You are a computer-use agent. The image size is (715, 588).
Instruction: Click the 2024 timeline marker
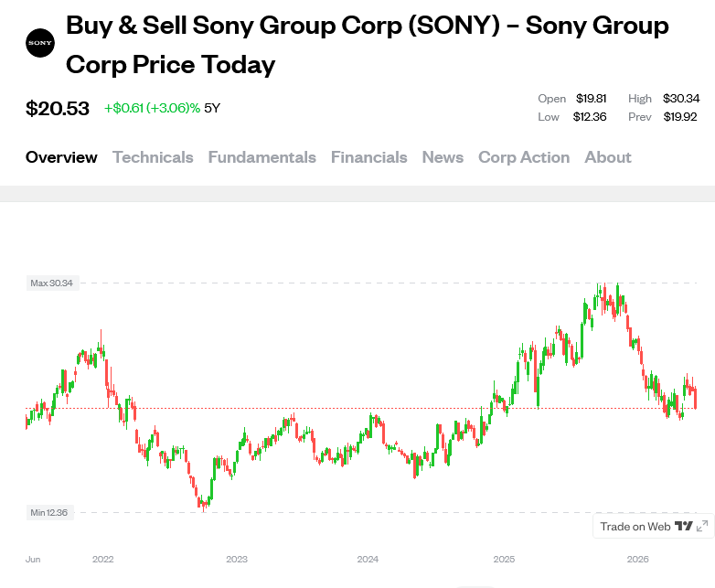coord(368,559)
